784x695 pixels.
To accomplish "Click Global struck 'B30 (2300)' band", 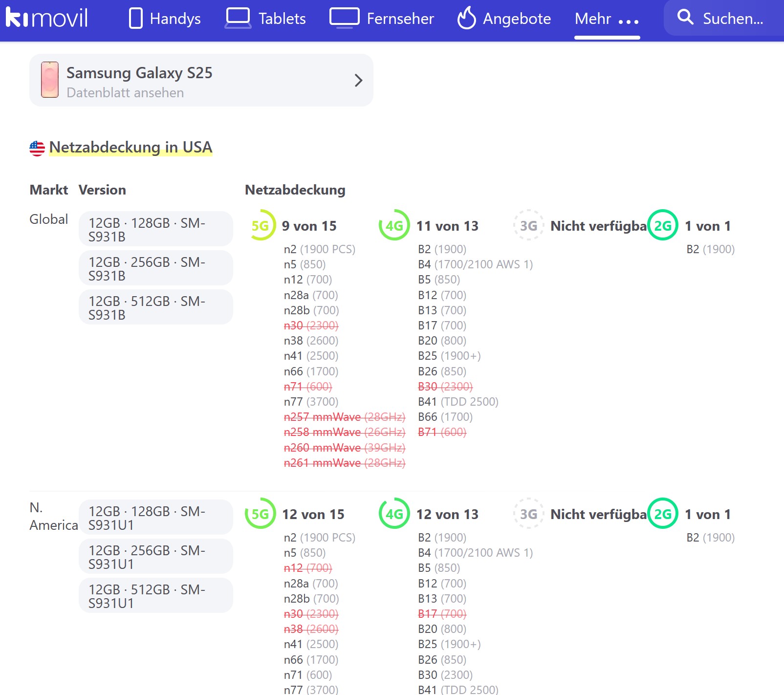I will click(x=445, y=387).
